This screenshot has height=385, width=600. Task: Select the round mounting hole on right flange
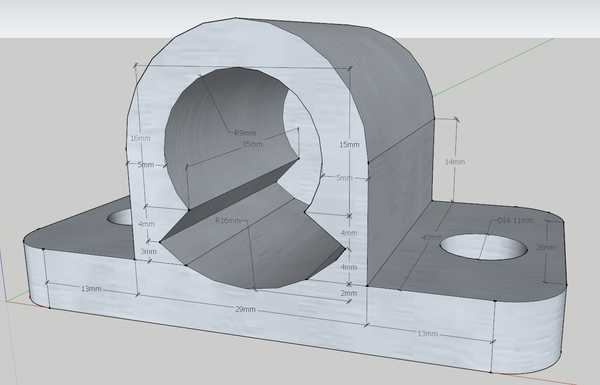pos(484,247)
